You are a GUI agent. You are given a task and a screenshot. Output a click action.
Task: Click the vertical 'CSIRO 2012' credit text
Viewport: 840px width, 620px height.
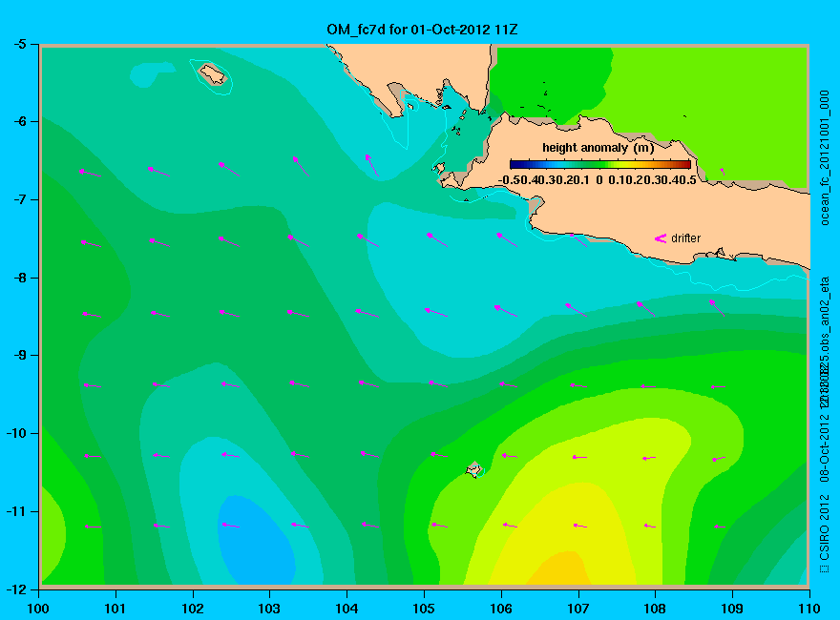pyautogui.click(x=825, y=527)
